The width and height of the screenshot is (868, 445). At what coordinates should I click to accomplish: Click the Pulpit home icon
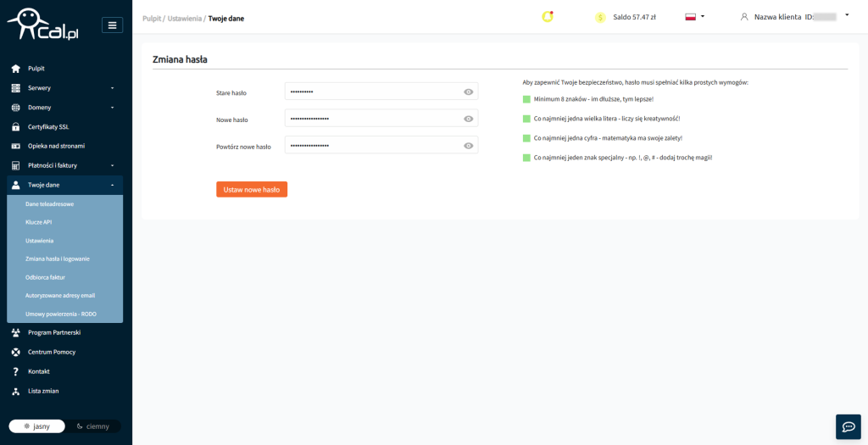point(15,69)
